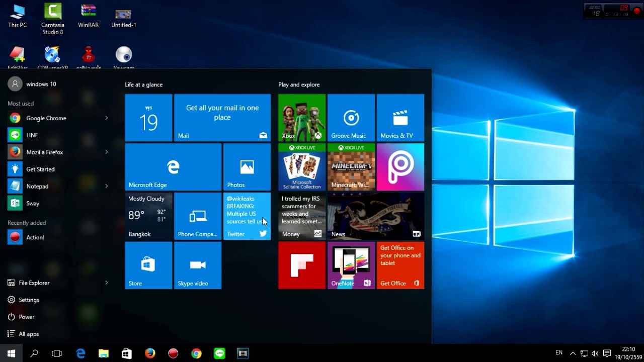
Task: Open the Mail tile
Action: point(222,118)
